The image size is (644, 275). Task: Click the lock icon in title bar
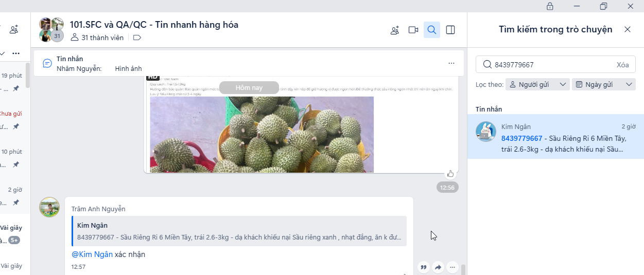point(550,6)
